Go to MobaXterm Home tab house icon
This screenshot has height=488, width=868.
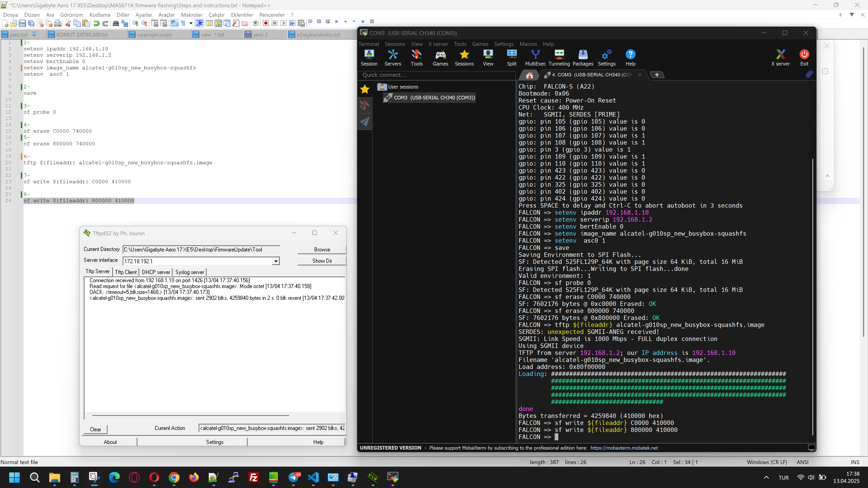coord(529,75)
